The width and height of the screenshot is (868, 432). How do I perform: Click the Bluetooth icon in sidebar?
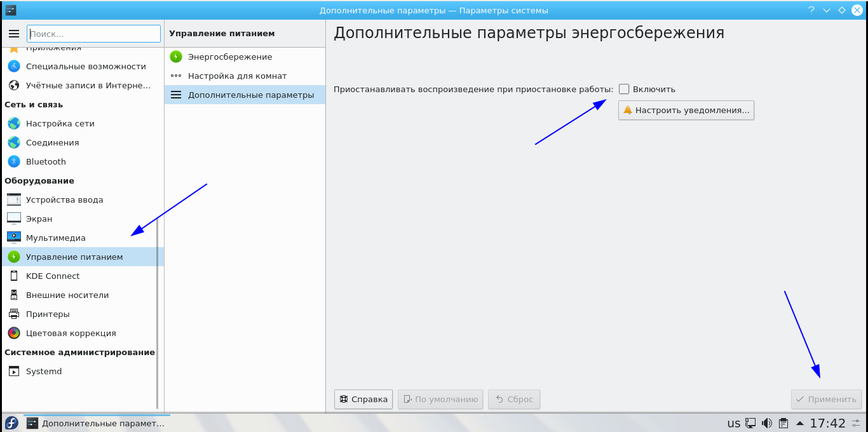[x=14, y=161]
